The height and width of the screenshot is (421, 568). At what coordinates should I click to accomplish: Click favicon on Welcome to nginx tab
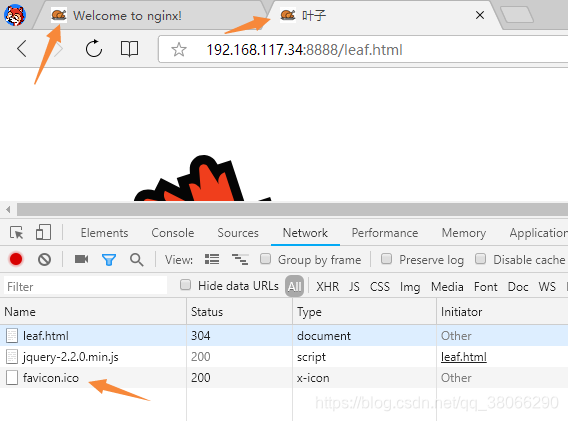tap(59, 15)
